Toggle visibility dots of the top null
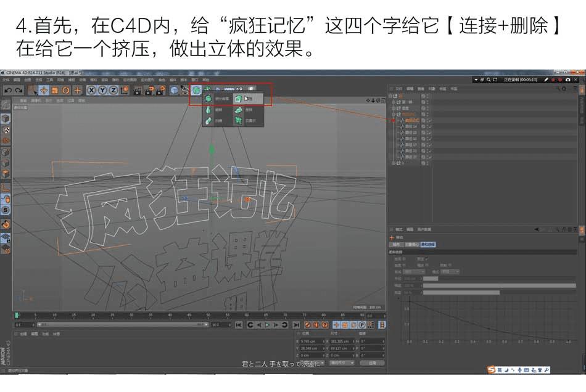The height and width of the screenshot is (392, 586). pos(427,96)
